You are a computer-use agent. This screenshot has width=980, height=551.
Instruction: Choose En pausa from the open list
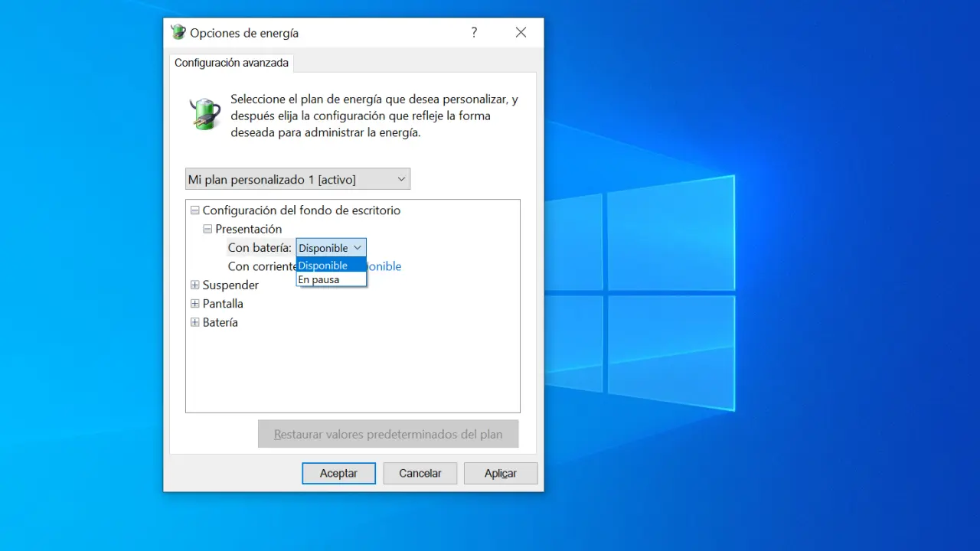318,279
